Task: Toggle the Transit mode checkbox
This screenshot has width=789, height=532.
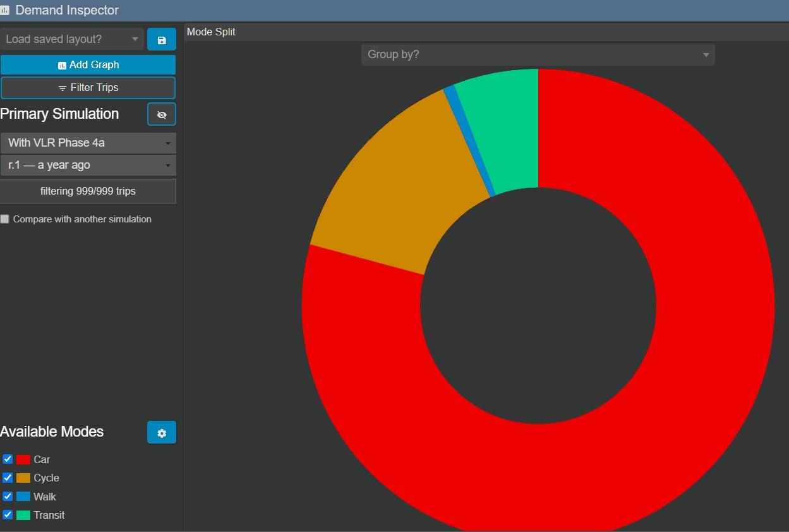Action: (8, 514)
